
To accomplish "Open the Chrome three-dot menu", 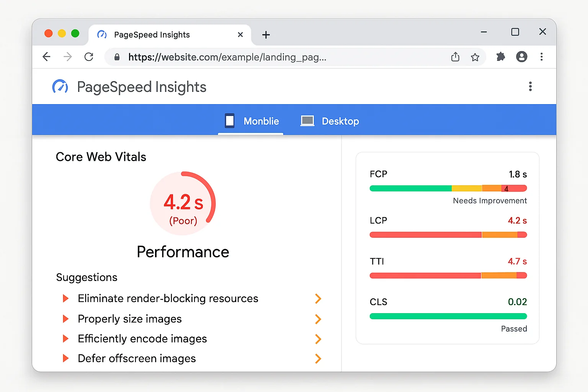I will coord(542,57).
